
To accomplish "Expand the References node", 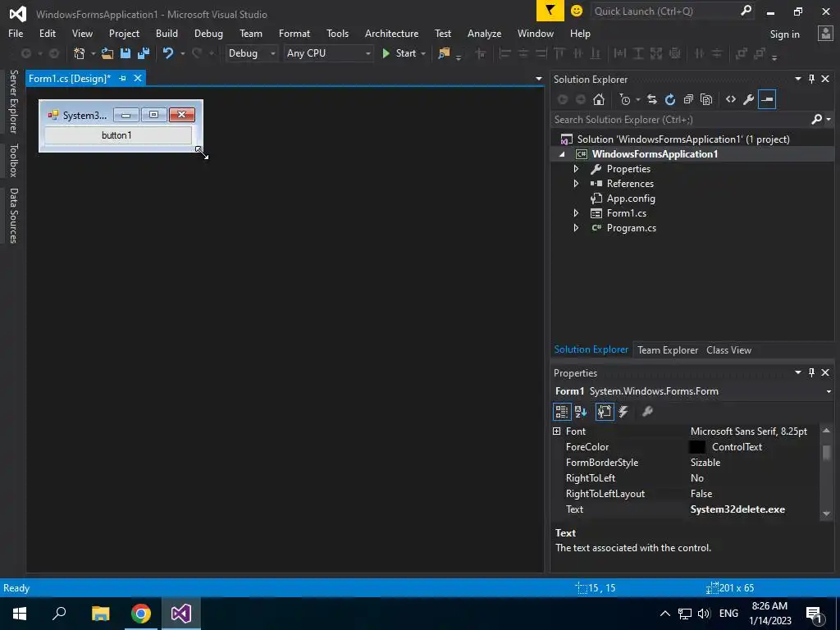I will tap(576, 183).
